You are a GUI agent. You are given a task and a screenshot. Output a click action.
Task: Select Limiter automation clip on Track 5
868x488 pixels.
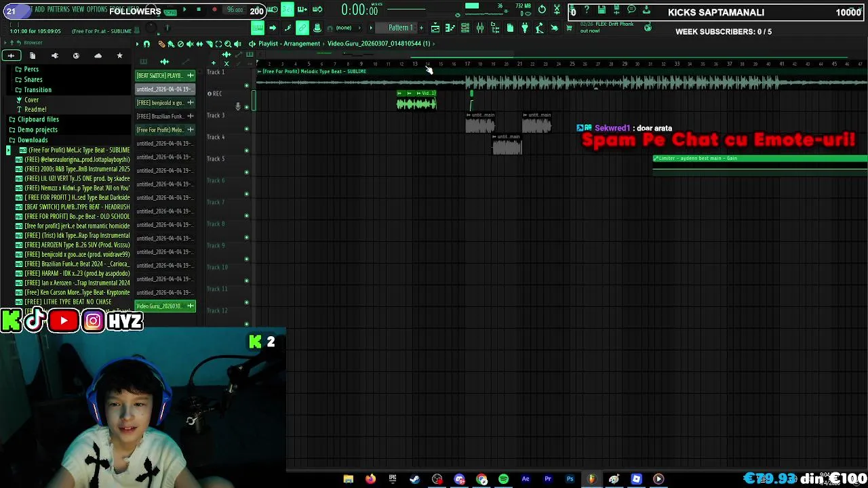pos(760,165)
